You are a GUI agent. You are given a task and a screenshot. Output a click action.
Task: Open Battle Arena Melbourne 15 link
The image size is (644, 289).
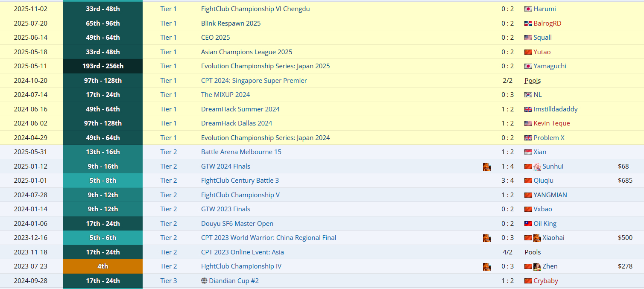coord(241,152)
